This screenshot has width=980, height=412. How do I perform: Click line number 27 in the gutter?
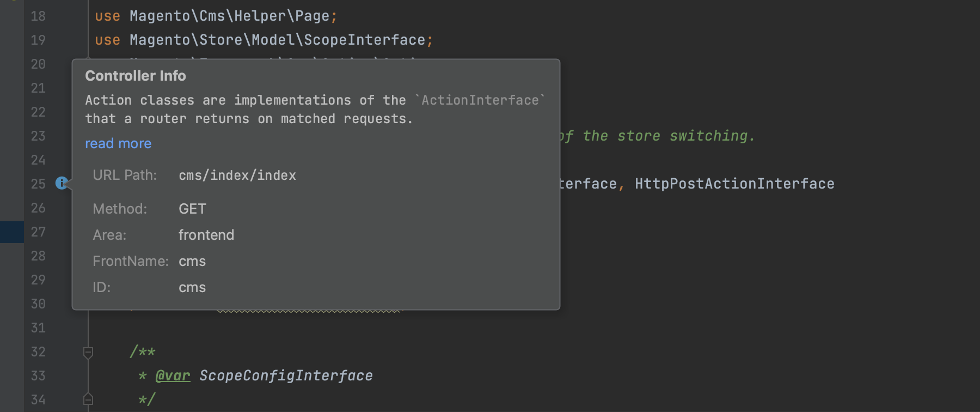point(38,232)
